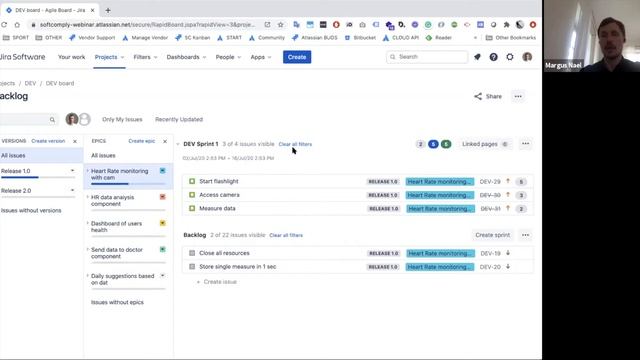Screen dimensions: 640x360
Task: Open Linked pages for the sprint
Action: tap(484, 144)
